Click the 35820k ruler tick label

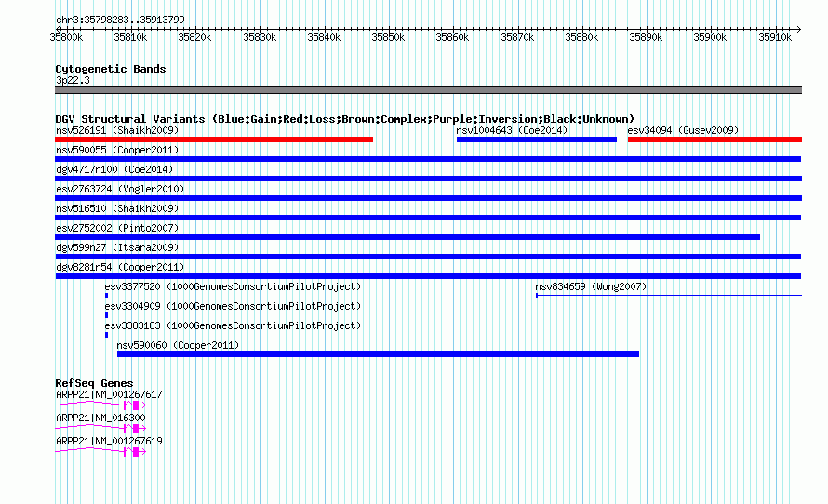tap(194, 37)
